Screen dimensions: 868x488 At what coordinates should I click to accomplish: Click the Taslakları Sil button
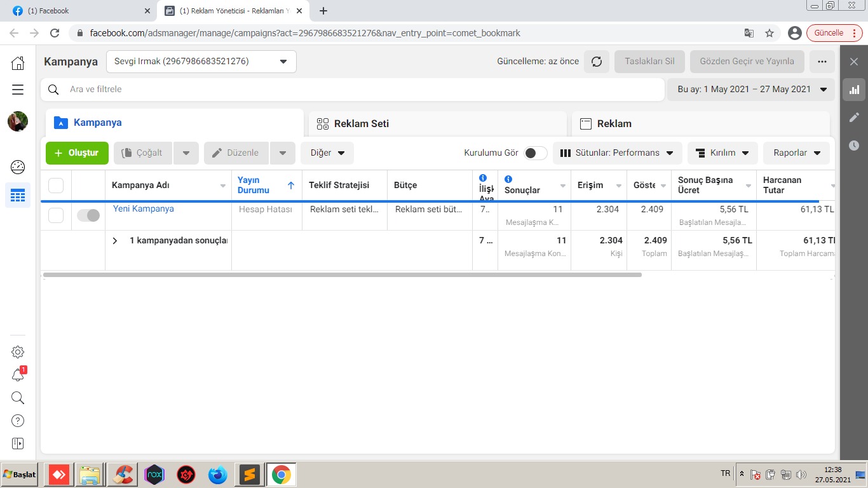click(649, 62)
